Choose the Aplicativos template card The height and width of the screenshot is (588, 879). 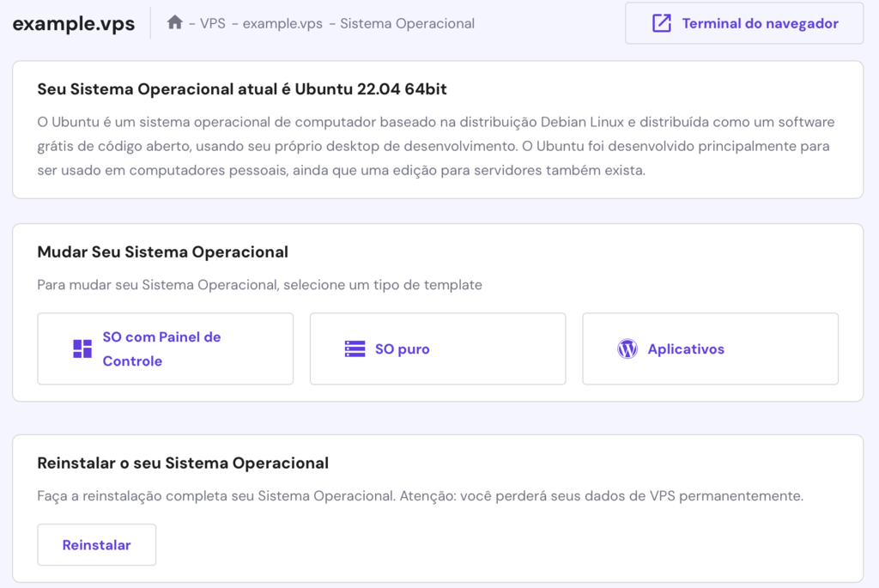(x=710, y=349)
